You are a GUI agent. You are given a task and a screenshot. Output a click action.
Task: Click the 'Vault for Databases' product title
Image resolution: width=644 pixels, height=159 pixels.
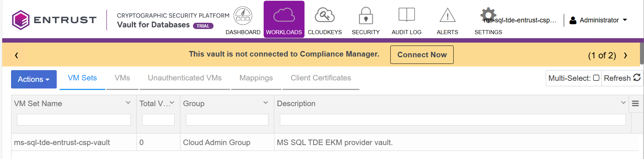(x=153, y=25)
